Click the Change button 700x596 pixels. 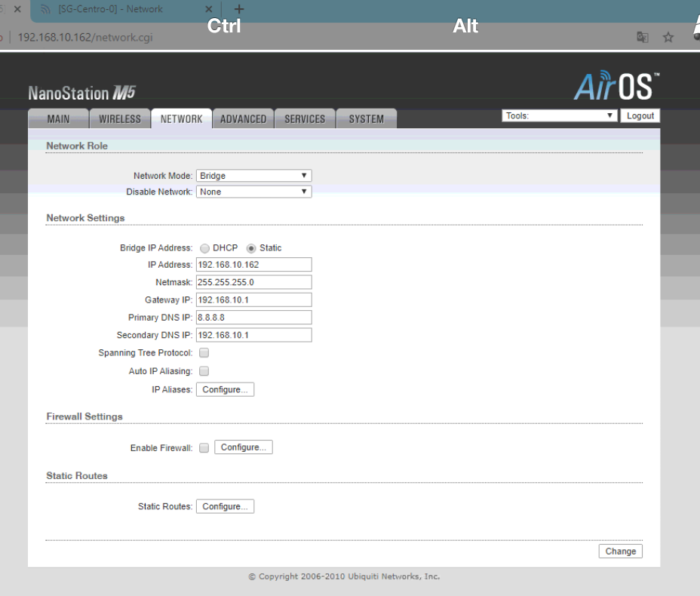[621, 551]
